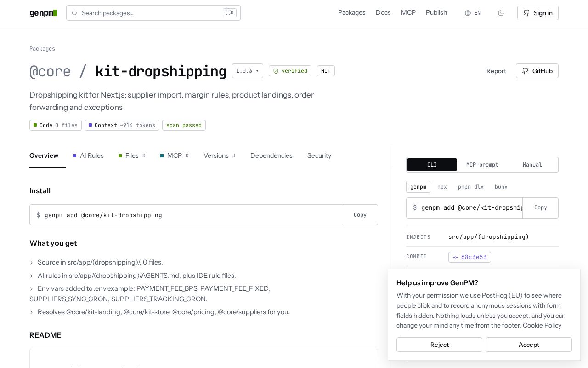The image size is (588, 368).
Task: Click the Code 0 files badge
Action: point(56,125)
